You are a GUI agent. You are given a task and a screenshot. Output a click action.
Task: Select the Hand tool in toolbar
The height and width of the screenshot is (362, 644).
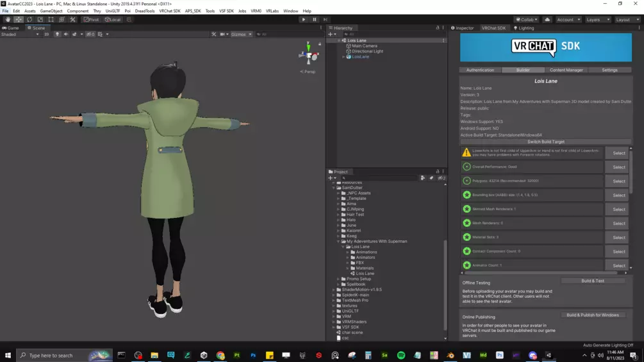point(8,19)
